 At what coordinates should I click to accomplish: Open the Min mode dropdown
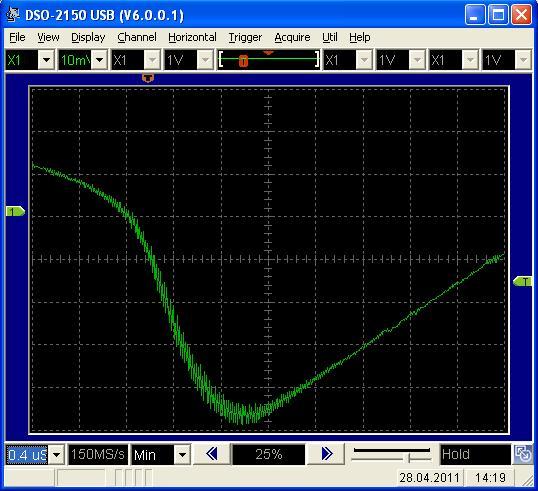[182, 455]
